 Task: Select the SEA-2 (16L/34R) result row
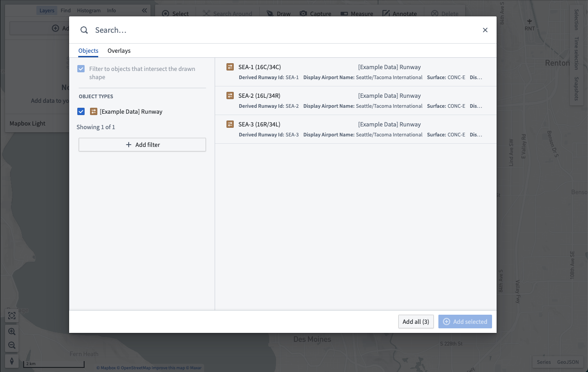tap(356, 101)
